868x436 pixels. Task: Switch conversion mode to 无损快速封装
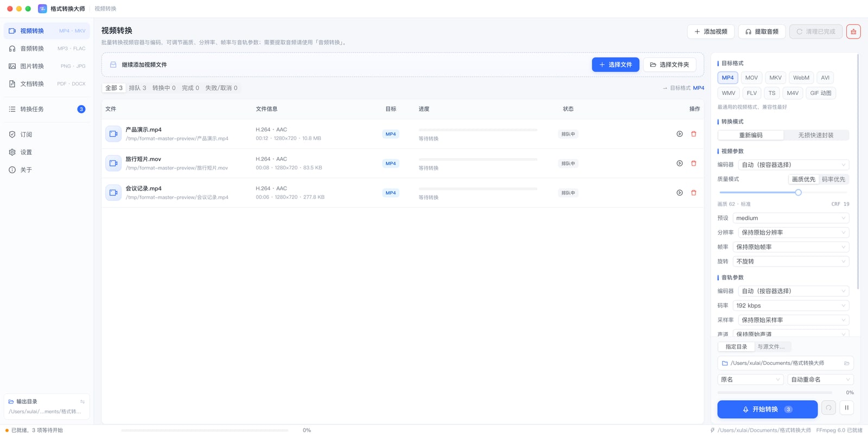pyautogui.click(x=816, y=135)
